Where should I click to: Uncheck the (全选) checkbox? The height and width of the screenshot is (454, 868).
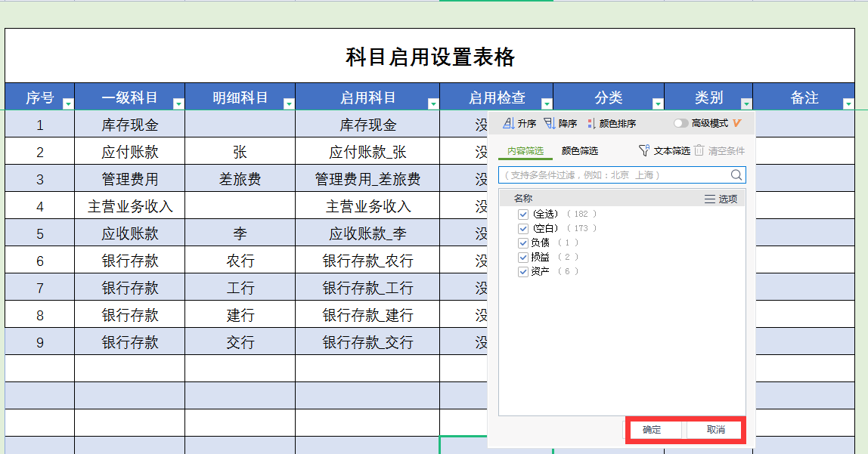(x=523, y=214)
